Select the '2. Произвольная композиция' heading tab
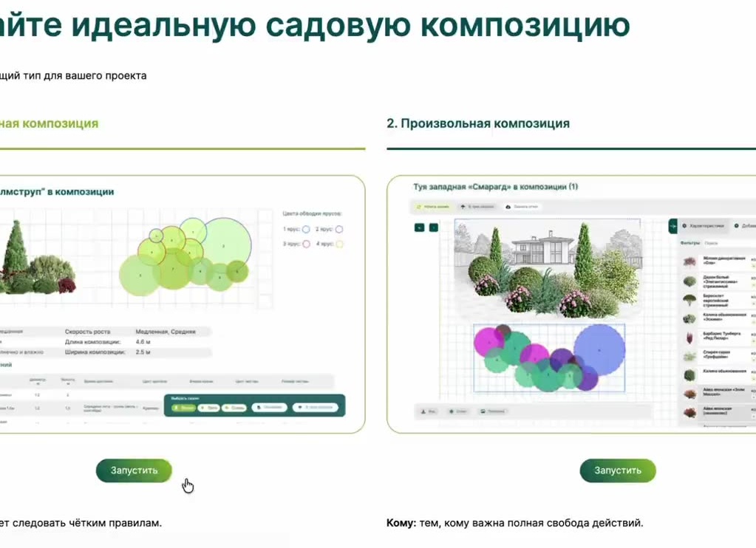 click(x=478, y=123)
